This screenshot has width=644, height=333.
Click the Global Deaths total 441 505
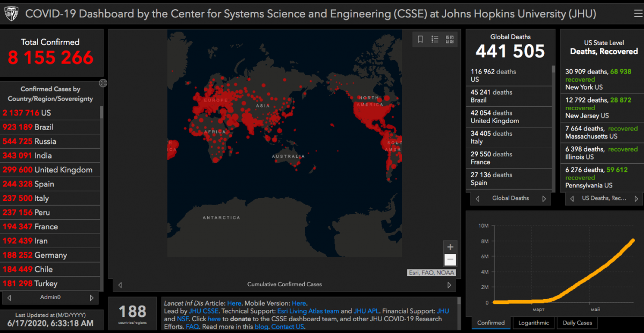pyautogui.click(x=510, y=51)
